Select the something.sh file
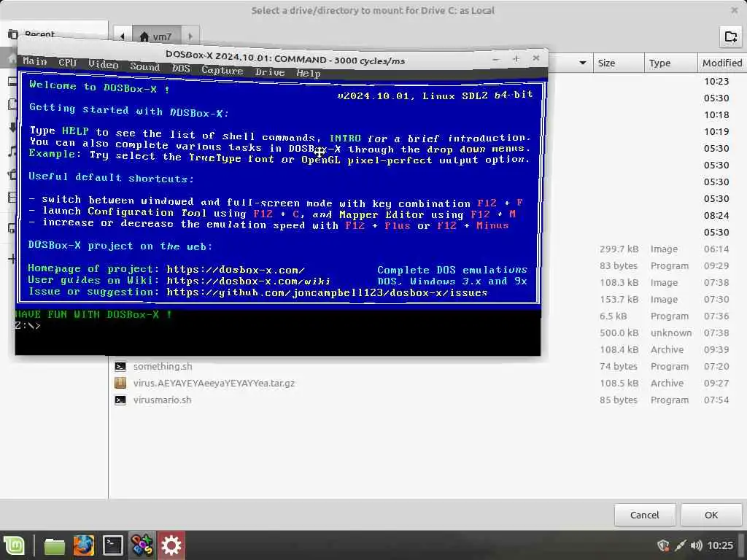This screenshot has width=747, height=560. coord(163,366)
